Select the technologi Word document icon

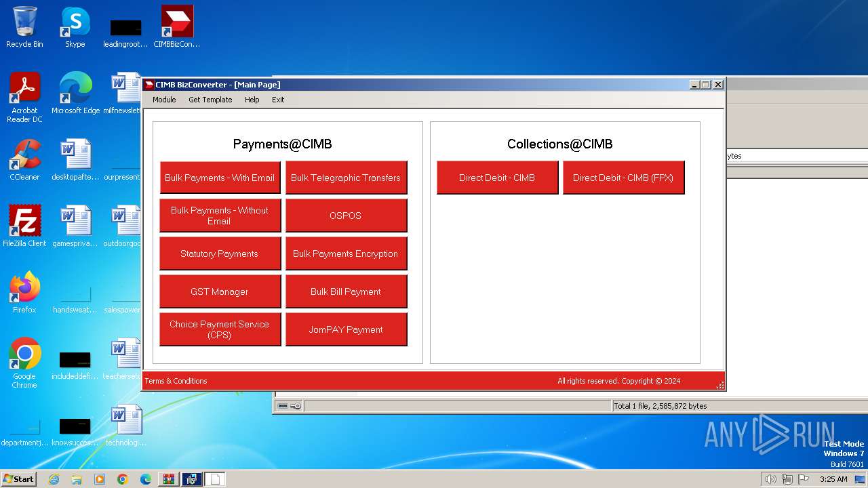tap(125, 426)
